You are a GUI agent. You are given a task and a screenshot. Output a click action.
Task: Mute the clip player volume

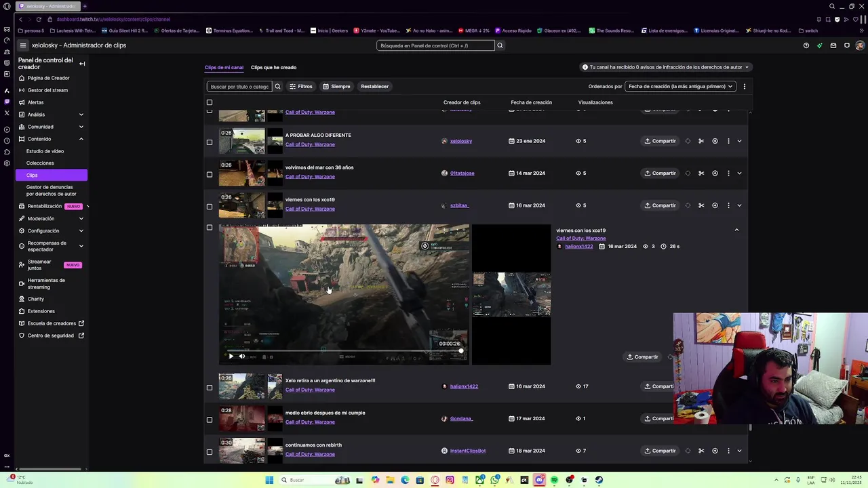242,356
